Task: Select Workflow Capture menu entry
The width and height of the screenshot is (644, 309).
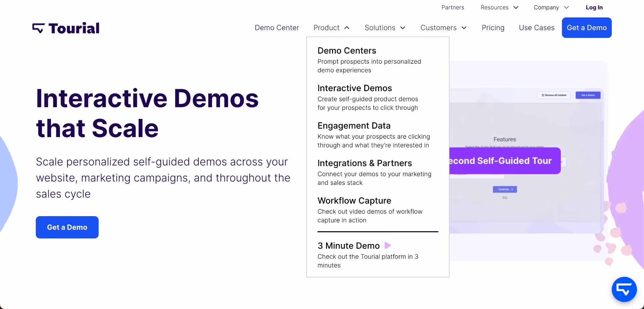Action: pyautogui.click(x=354, y=201)
